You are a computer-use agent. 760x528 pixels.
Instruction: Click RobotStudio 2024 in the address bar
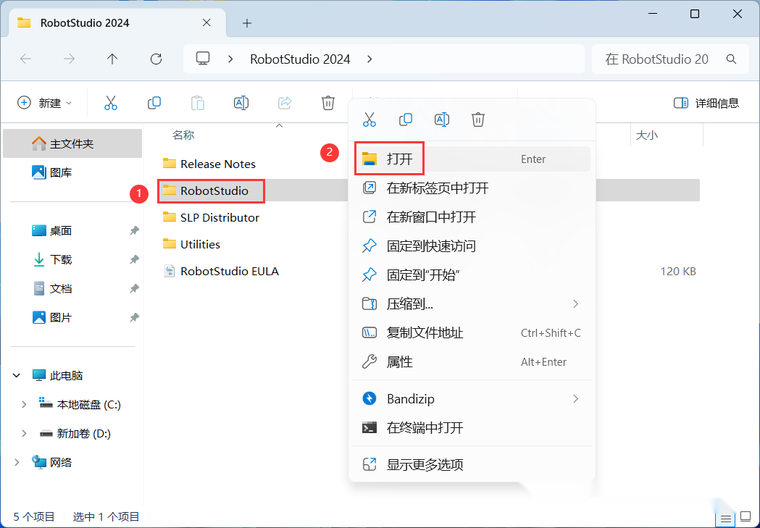pyautogui.click(x=300, y=59)
